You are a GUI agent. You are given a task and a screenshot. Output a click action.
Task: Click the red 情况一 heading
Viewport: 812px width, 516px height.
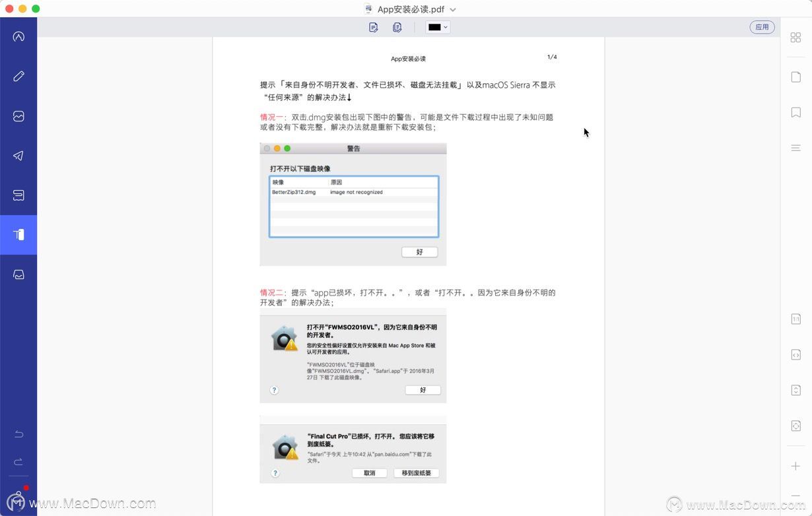coord(271,117)
